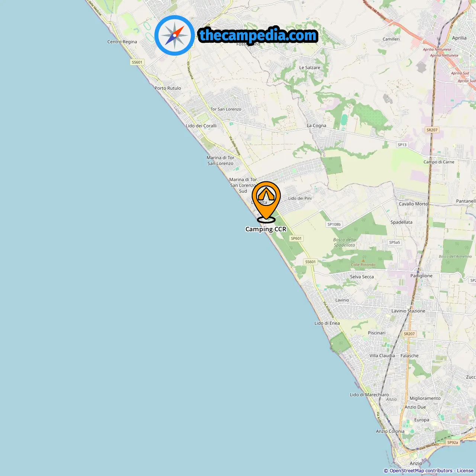This screenshot has height=476, width=476.
Task: Click the SS601 road shield near Centro Regina
Action: point(137,62)
